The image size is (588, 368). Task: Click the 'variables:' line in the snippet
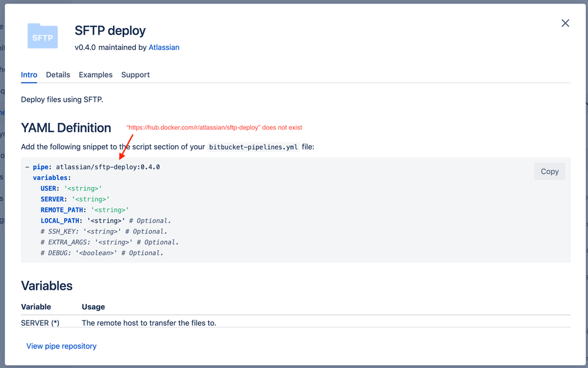pyautogui.click(x=52, y=178)
